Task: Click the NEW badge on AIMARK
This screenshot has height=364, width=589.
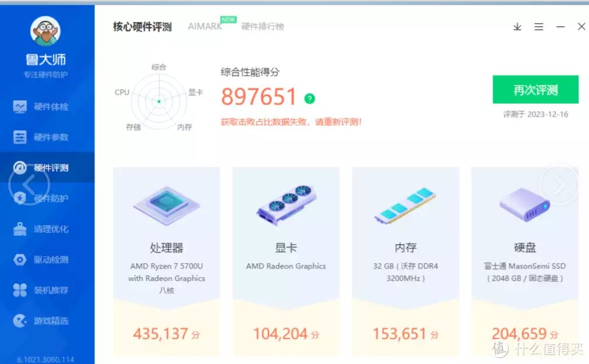Action: (229, 20)
